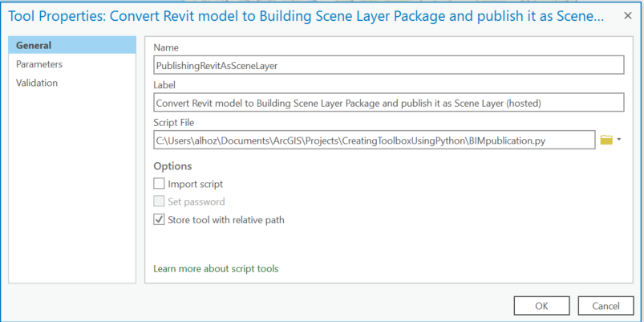The height and width of the screenshot is (322, 644).
Task: Open the dropdown arrow beside the folder icon
Action: (x=619, y=140)
